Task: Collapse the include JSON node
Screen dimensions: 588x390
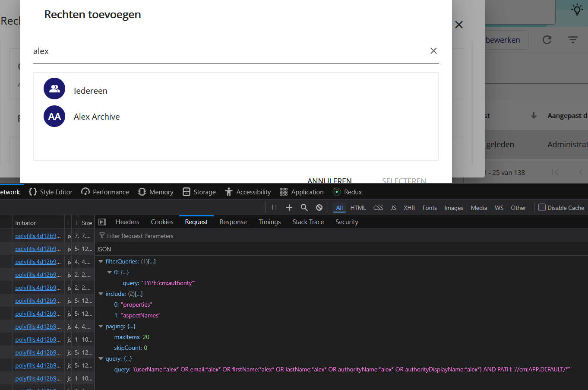Action: tap(101, 294)
